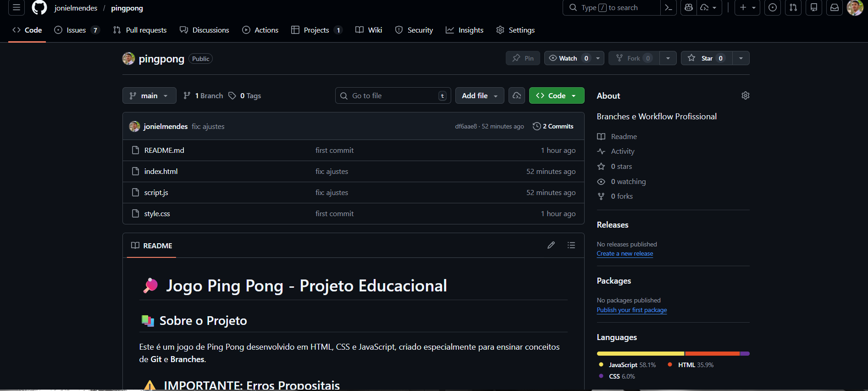868x391 pixels.
Task: Open the user profile avatar menu
Action: pos(855,8)
